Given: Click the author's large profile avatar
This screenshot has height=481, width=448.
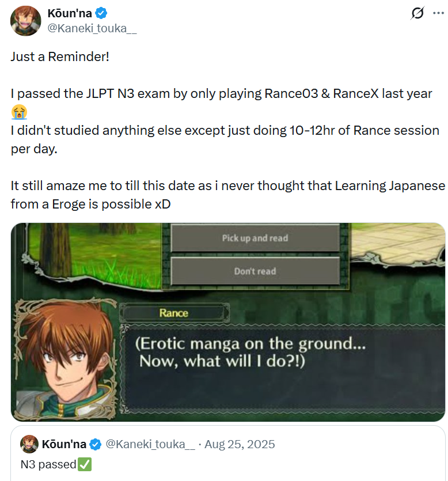Looking at the screenshot, I should pyautogui.click(x=26, y=21).
